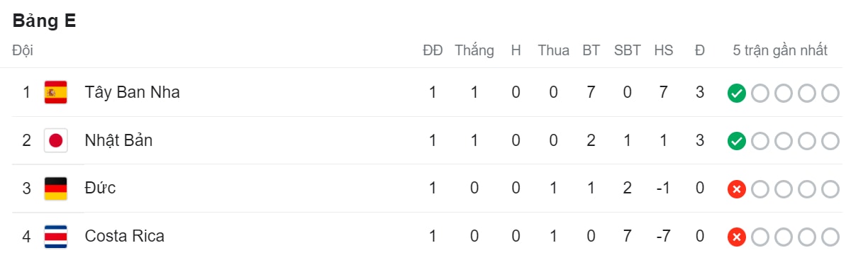Click last empty match circle for Tây Ban Nha
868x265 pixels.
point(830,93)
